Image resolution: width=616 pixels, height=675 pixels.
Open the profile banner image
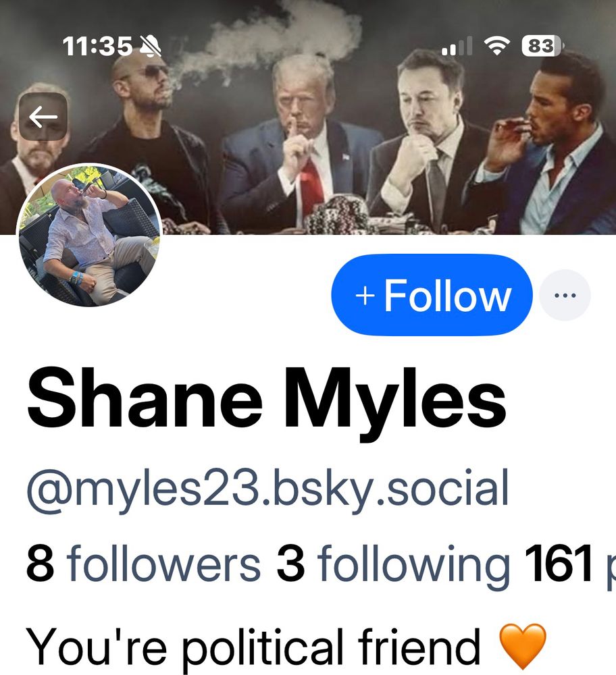point(308,117)
